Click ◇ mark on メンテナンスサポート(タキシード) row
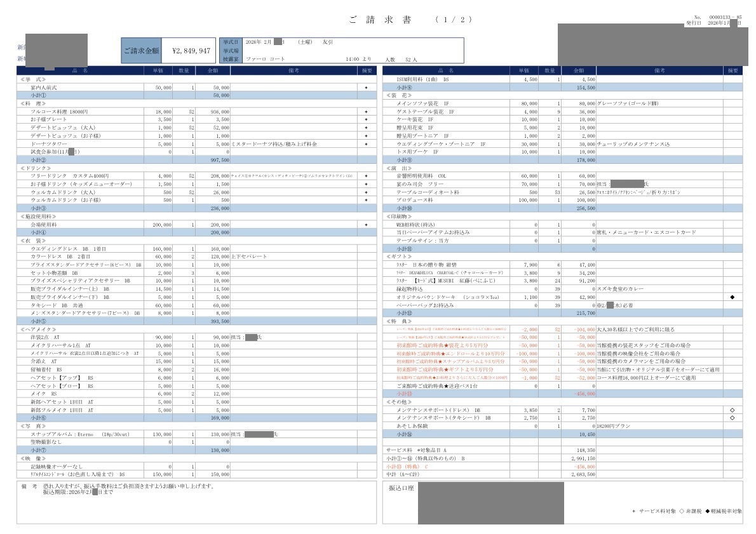Image resolution: width=756 pixels, height=534 pixels. point(732,418)
